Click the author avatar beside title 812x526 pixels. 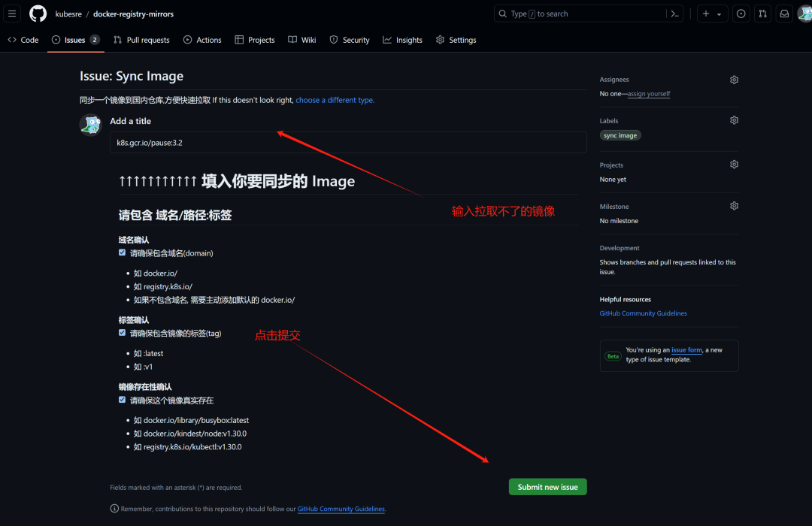91,125
